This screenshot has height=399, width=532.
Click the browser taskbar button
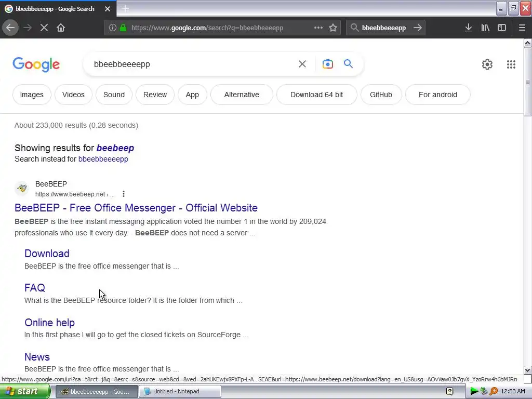click(x=96, y=391)
